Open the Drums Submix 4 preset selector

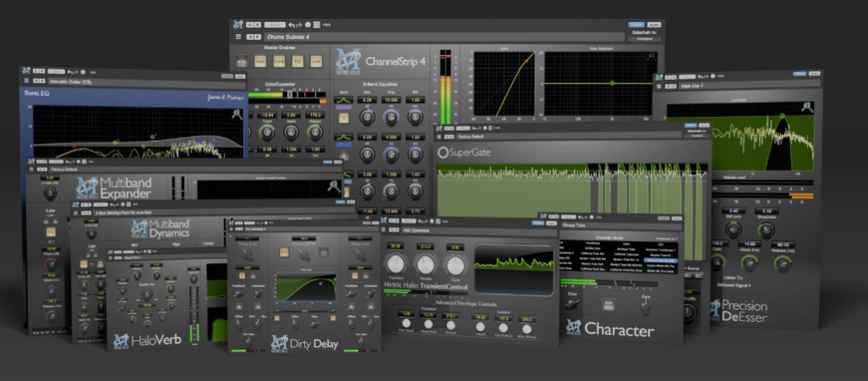[442, 37]
